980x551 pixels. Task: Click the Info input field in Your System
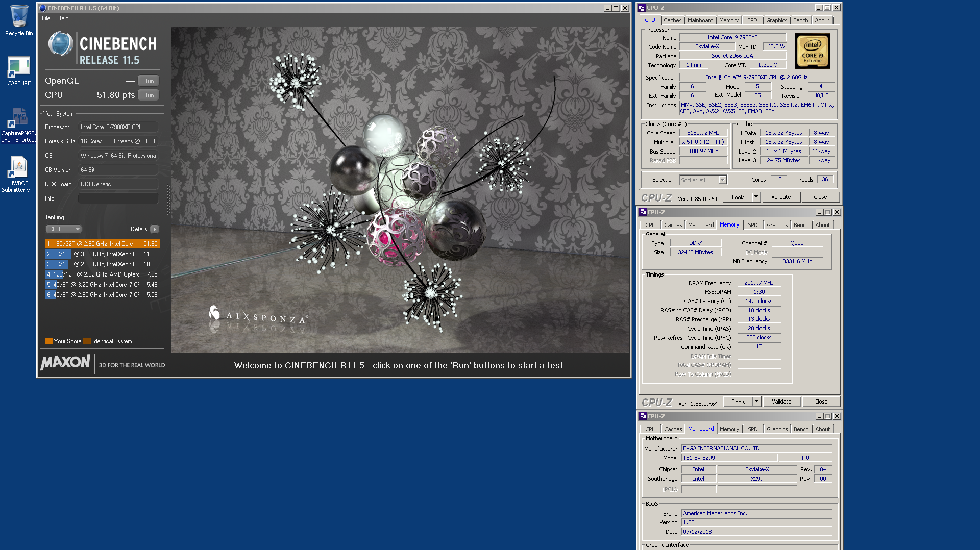pyautogui.click(x=118, y=198)
